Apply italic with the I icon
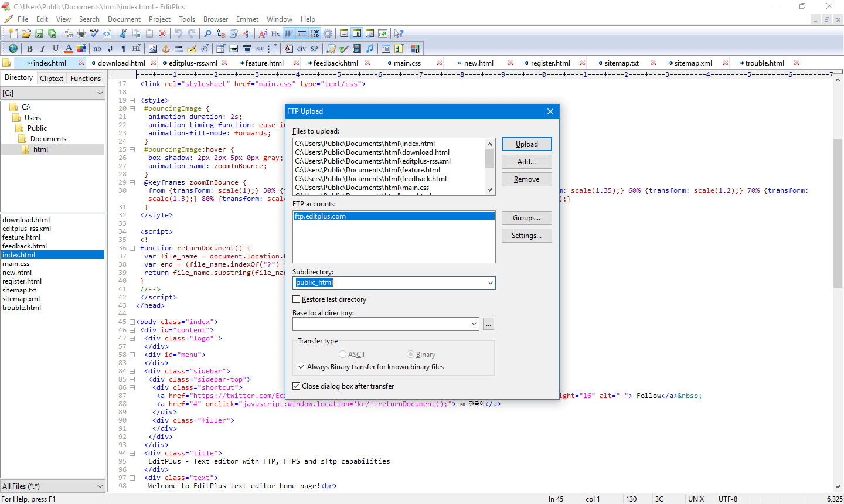844x504 pixels. coord(43,49)
